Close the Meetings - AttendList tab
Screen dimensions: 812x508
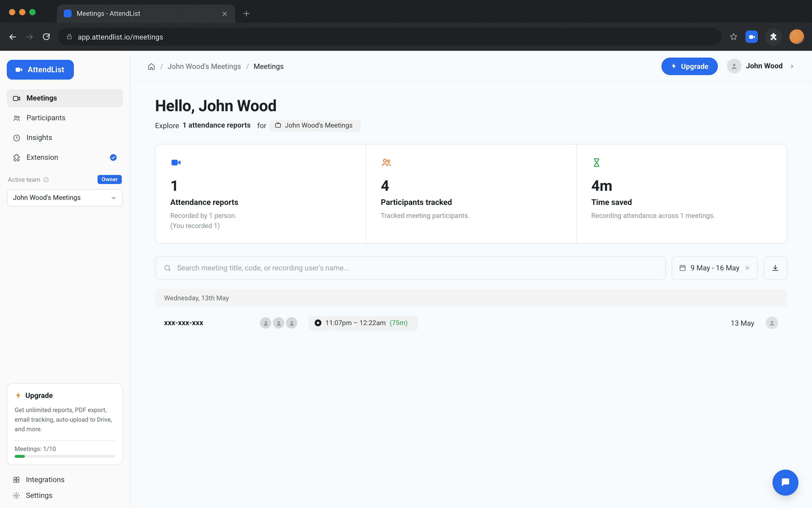(225, 14)
